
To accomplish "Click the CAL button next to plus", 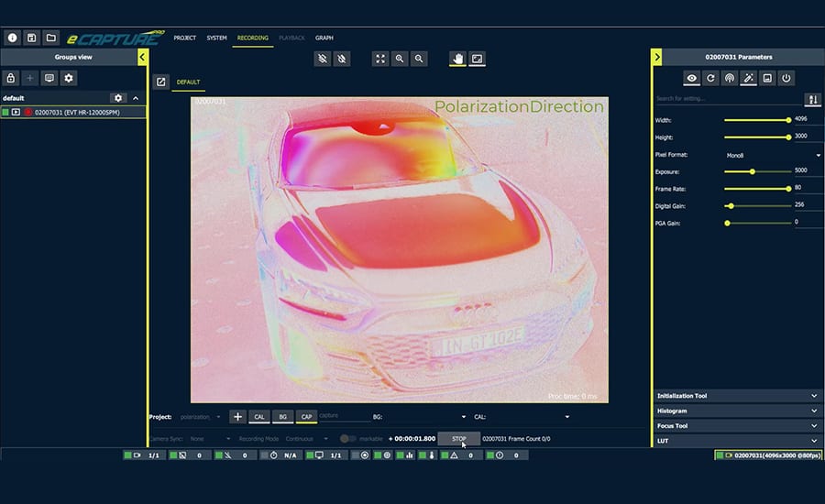I will 259,417.
